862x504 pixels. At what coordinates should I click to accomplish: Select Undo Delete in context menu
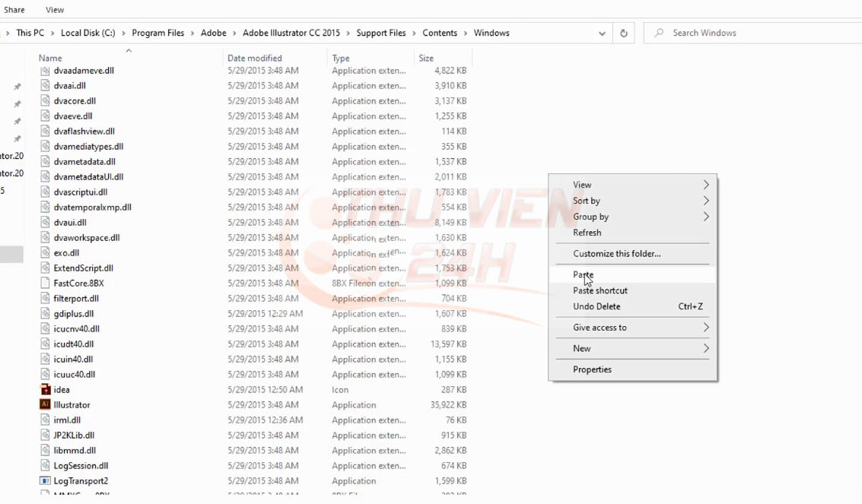[x=633, y=306]
